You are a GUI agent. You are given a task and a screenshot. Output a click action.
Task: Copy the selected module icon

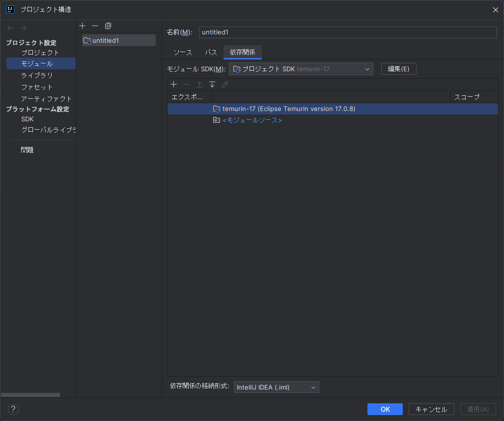108,26
